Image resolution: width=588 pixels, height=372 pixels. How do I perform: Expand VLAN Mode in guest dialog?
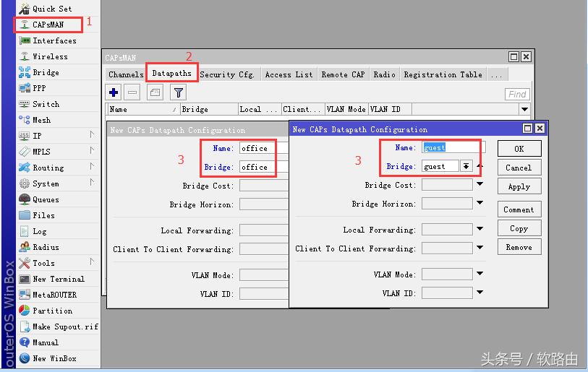(x=480, y=274)
